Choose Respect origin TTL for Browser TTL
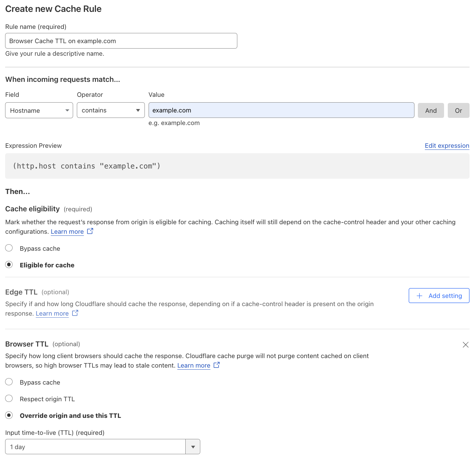The width and height of the screenshot is (476, 460). click(9, 398)
